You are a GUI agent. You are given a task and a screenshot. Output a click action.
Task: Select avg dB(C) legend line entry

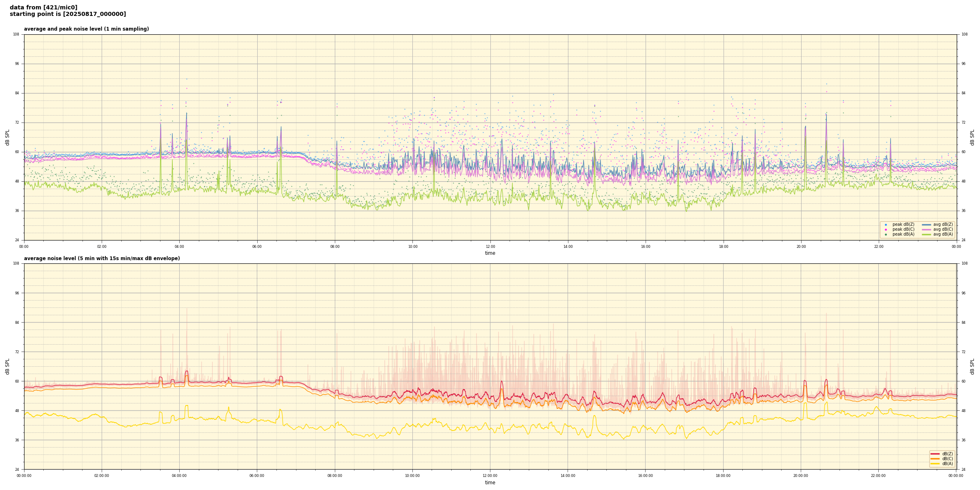[927, 229]
